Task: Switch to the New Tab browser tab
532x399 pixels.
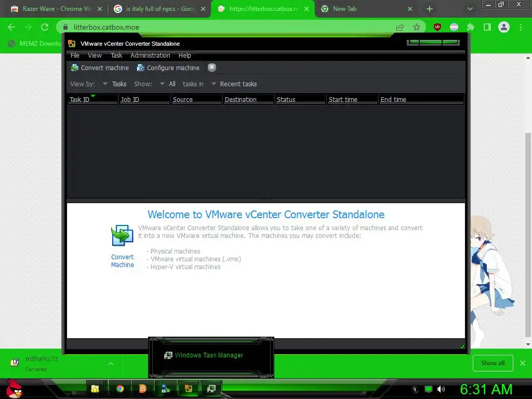Action: pyautogui.click(x=364, y=9)
